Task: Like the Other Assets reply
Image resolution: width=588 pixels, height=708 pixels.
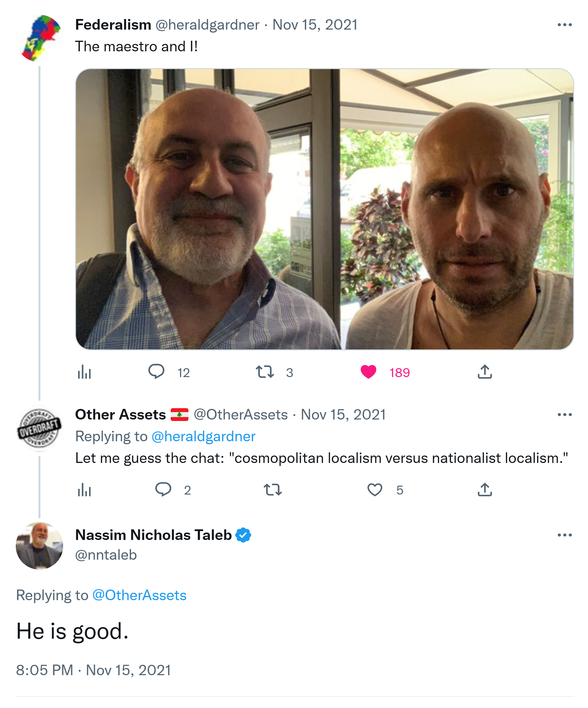Action: pos(375,490)
